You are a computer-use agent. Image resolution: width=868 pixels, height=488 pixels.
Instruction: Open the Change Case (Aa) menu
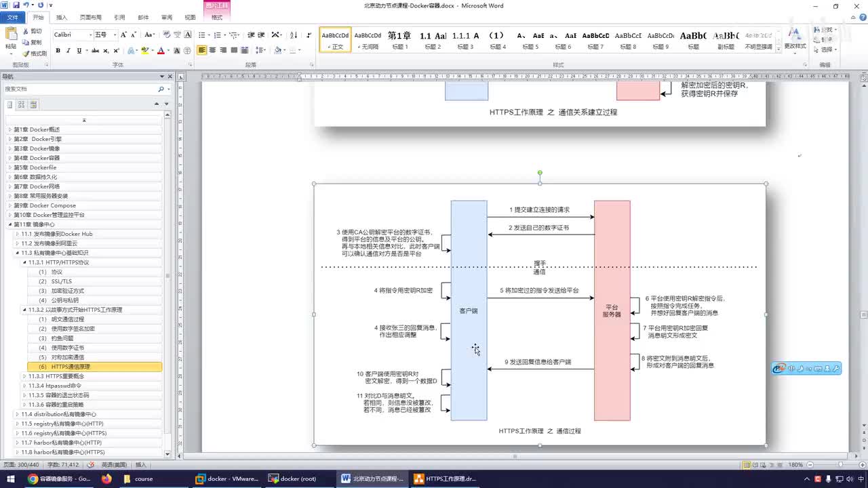[150, 35]
